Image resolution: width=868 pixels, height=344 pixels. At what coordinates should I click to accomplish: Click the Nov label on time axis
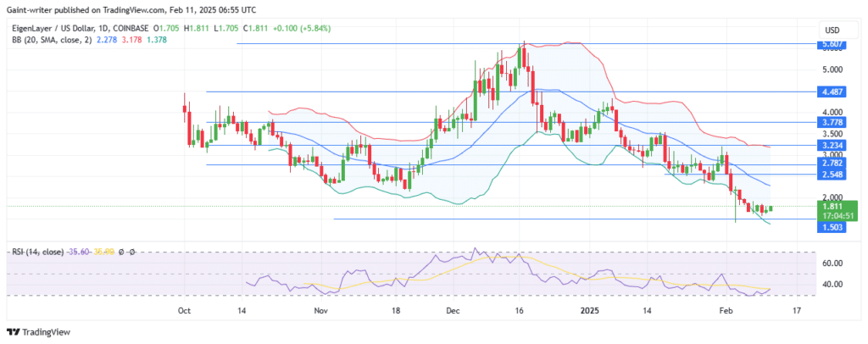[x=320, y=311]
